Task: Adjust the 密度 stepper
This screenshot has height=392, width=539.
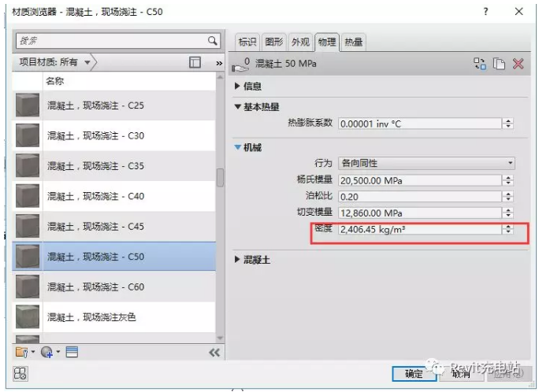Action: 507,229
